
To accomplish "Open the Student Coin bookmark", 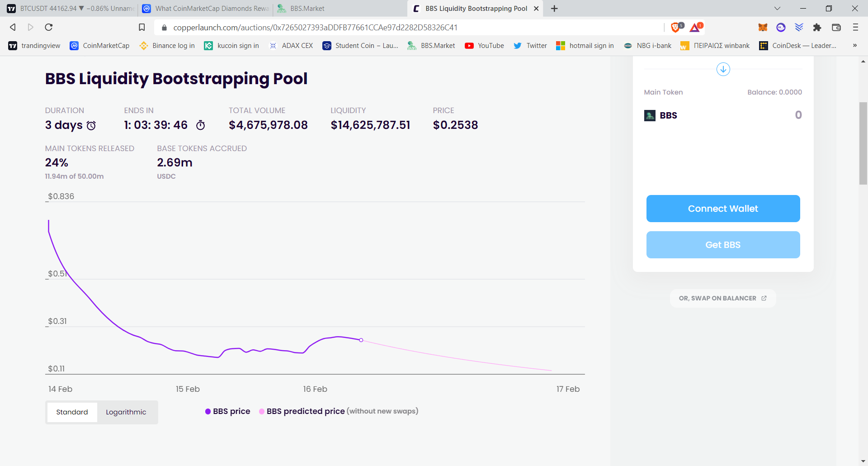I will pyautogui.click(x=360, y=45).
